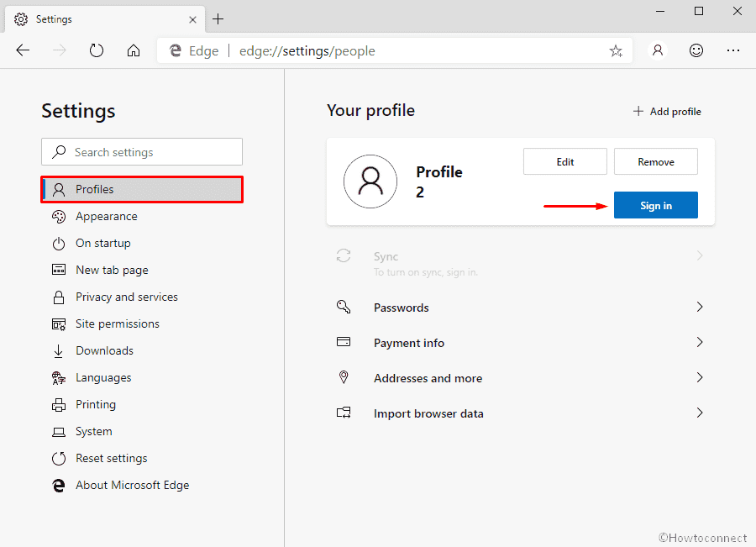Viewport: 756px width, 547px height.
Task: Open the Settings and more ellipsis menu
Action: coord(733,50)
